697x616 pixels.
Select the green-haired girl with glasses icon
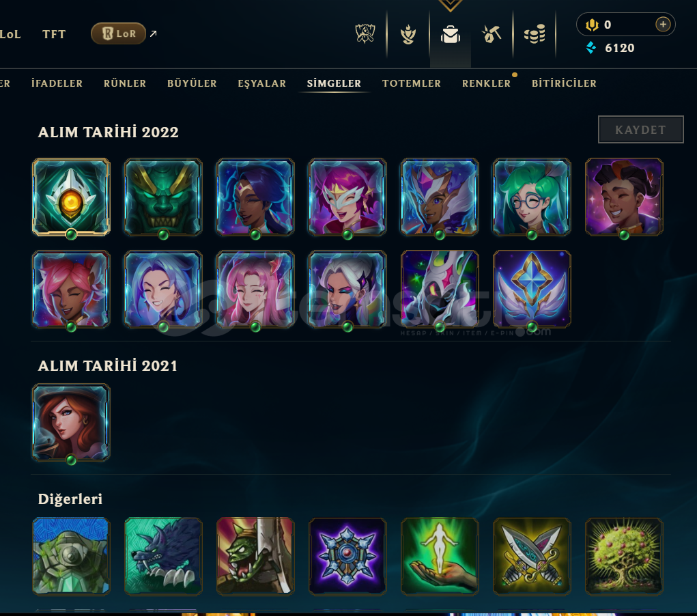[532, 197]
